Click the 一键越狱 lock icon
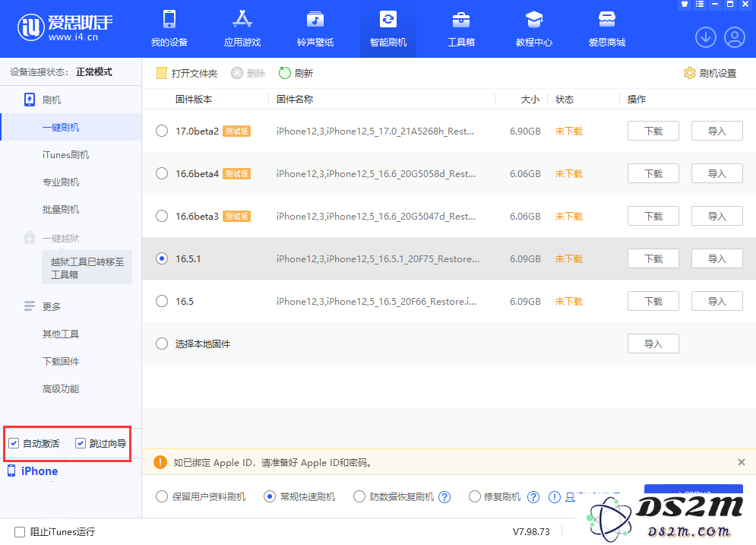This screenshot has height=545, width=756. point(30,237)
